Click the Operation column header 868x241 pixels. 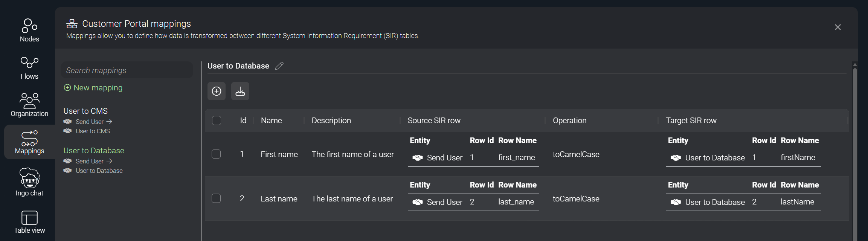[570, 120]
